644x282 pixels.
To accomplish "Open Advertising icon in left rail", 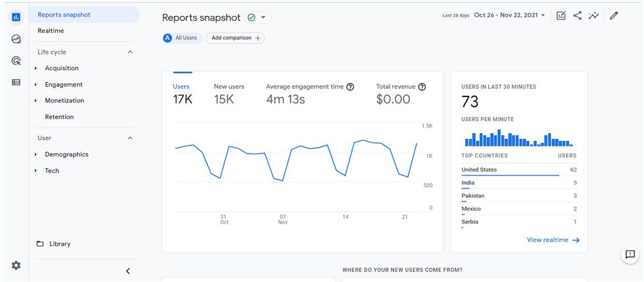I will tap(16, 61).
